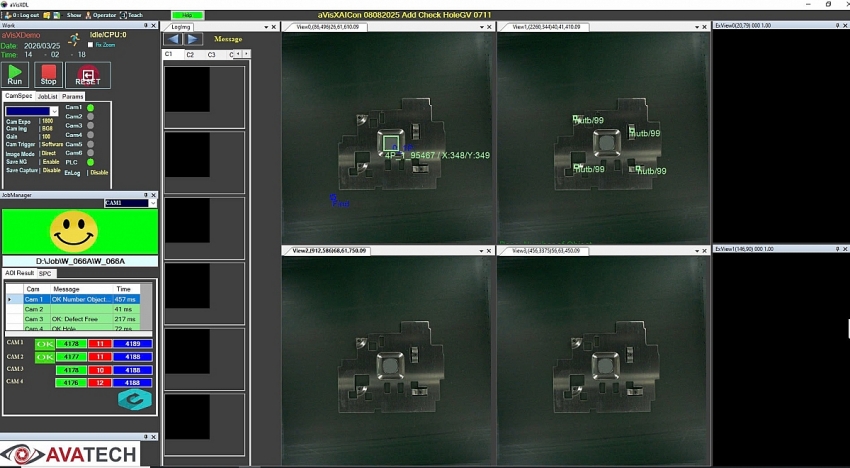Viewport: 850px width, 468px height.
Task: Click the CAM 1 red NG counter
Action: (101, 344)
